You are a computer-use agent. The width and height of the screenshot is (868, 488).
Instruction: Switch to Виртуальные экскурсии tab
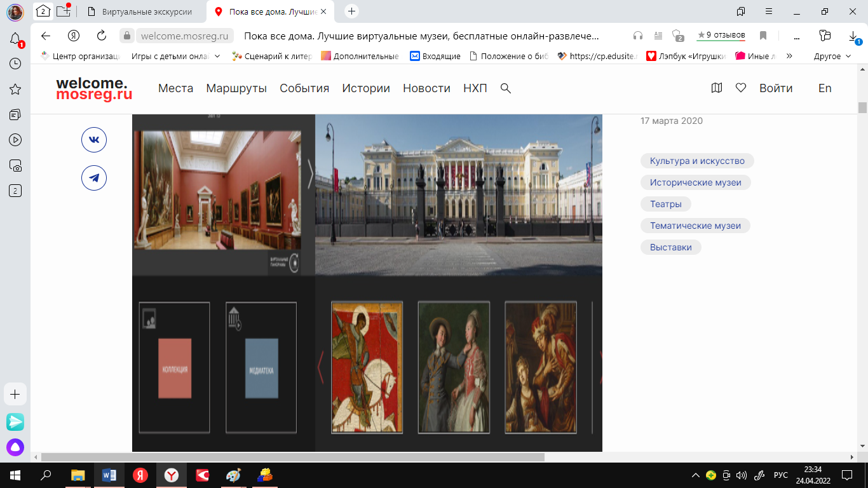coord(144,11)
